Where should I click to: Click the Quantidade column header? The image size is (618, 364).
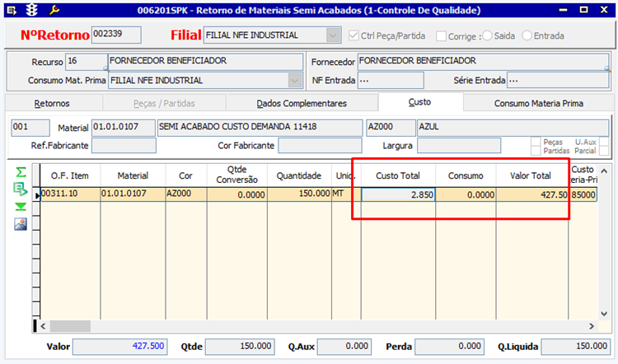coord(299,175)
